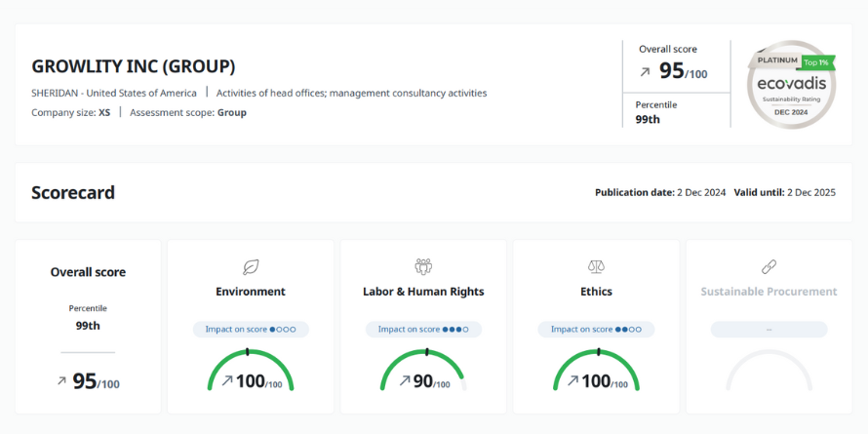The height and width of the screenshot is (434, 868).
Task: Click the 95/100 value in Overall score card
Action: tap(96, 381)
